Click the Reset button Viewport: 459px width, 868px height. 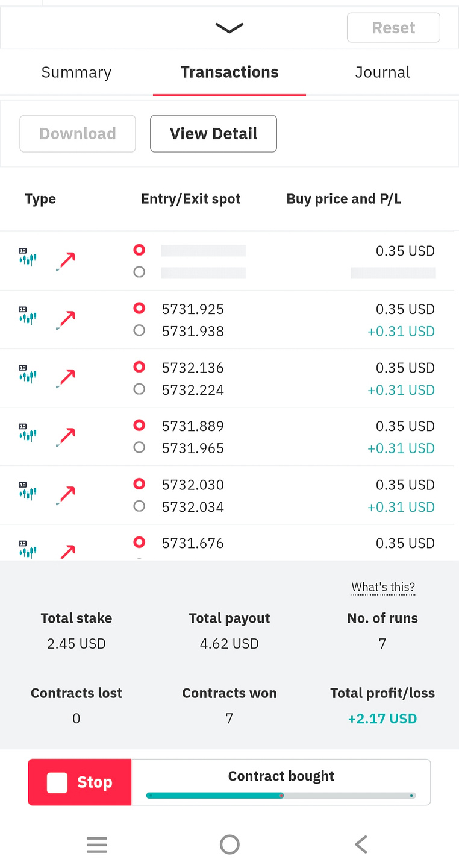coord(393,28)
